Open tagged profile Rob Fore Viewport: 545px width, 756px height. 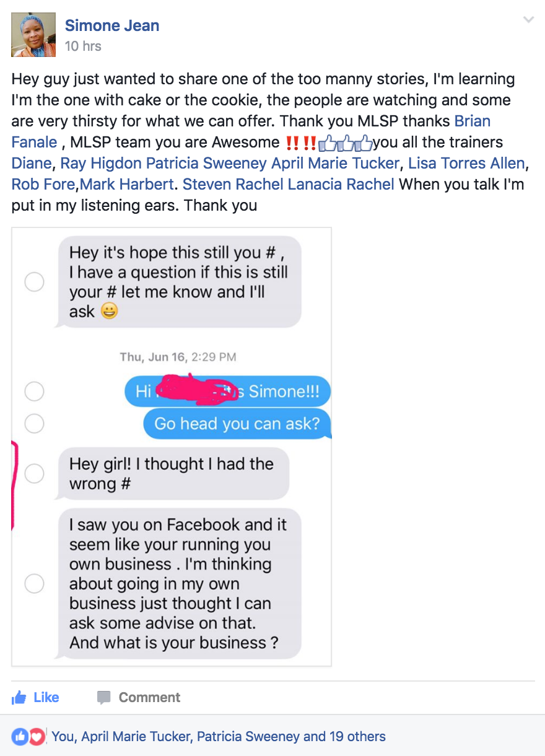[43, 185]
